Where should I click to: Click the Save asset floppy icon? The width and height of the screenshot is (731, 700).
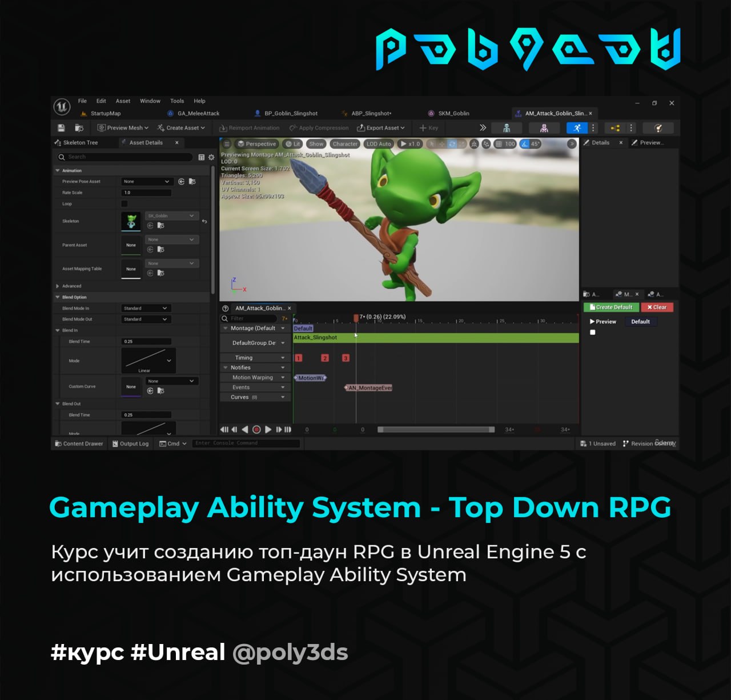(x=61, y=128)
